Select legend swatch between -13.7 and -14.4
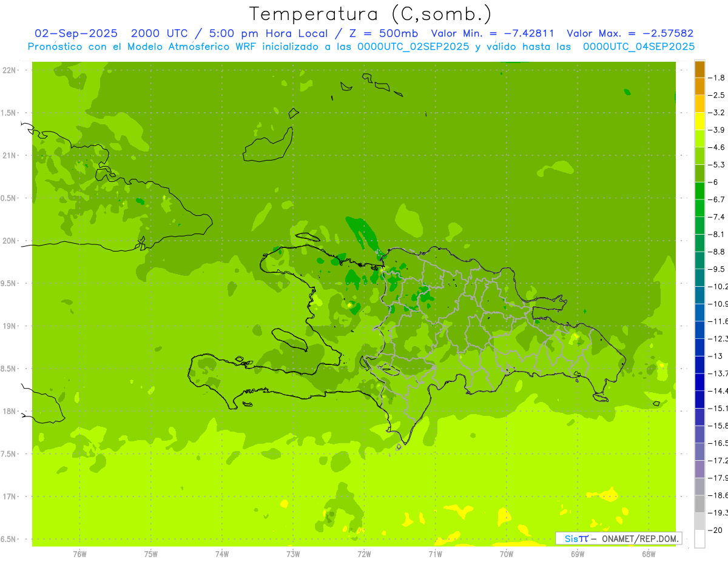Screen dimensions: 728x562 pos(699,383)
